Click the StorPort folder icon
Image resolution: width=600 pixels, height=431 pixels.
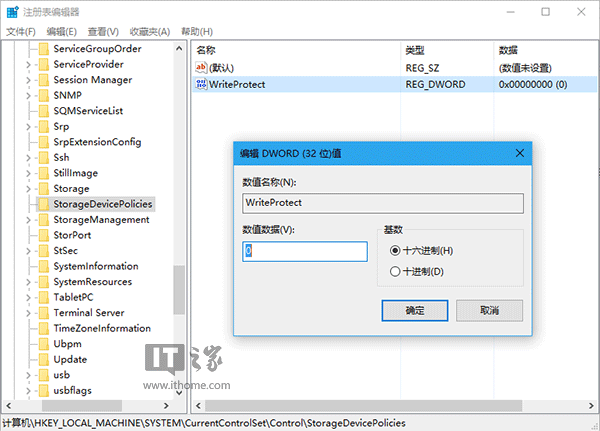[x=44, y=235]
